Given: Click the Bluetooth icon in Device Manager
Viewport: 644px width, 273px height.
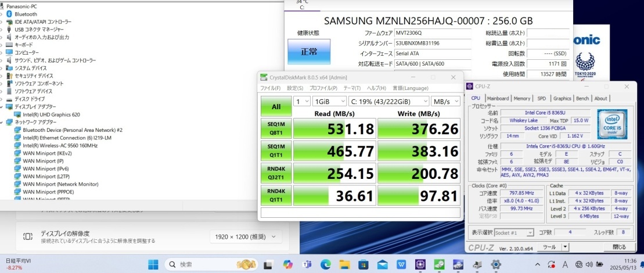Looking at the screenshot, I should click(9, 14).
